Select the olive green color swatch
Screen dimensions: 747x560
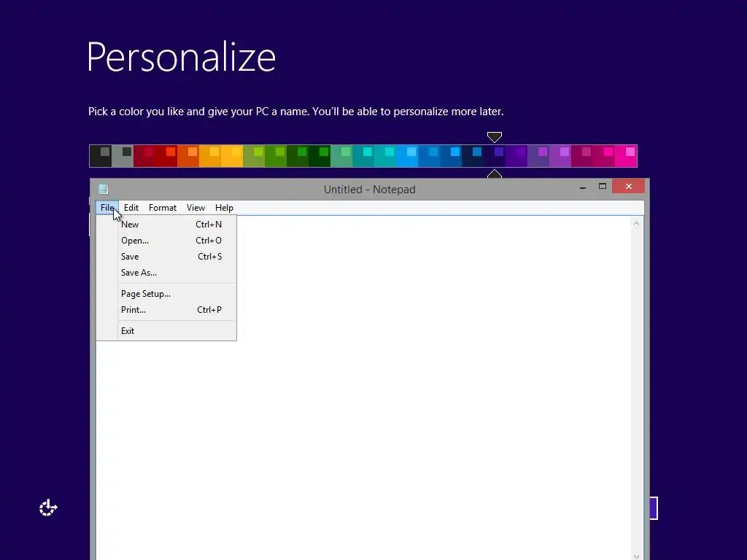tap(254, 156)
